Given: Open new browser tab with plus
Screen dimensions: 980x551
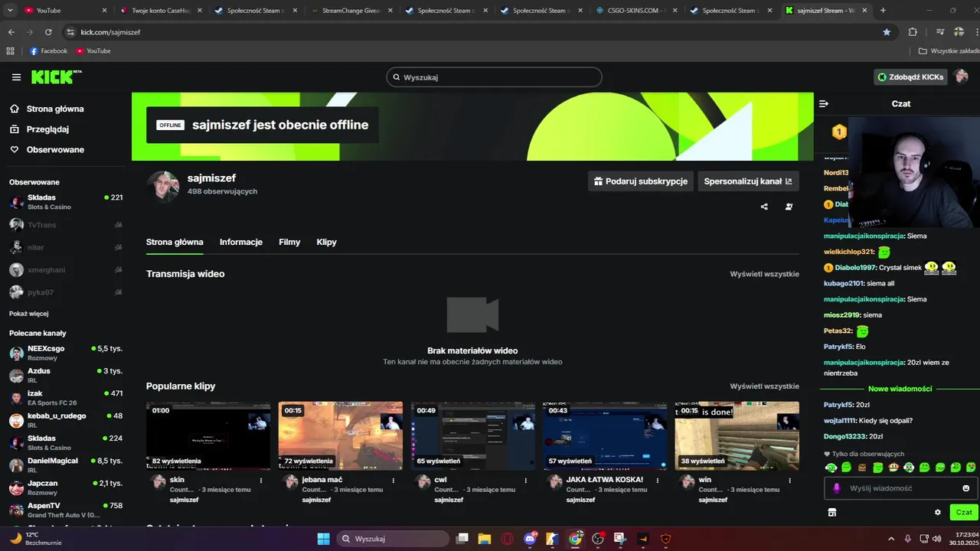Looking at the screenshot, I should tap(883, 11).
